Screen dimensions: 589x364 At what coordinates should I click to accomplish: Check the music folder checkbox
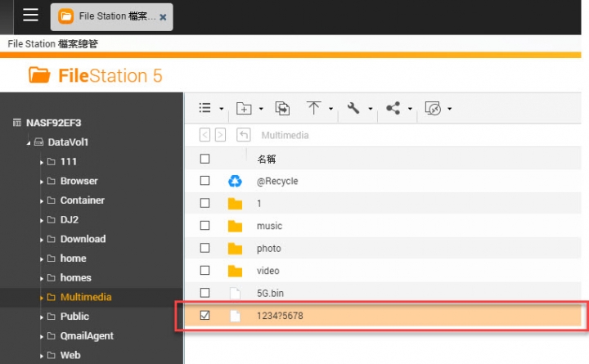pos(205,226)
